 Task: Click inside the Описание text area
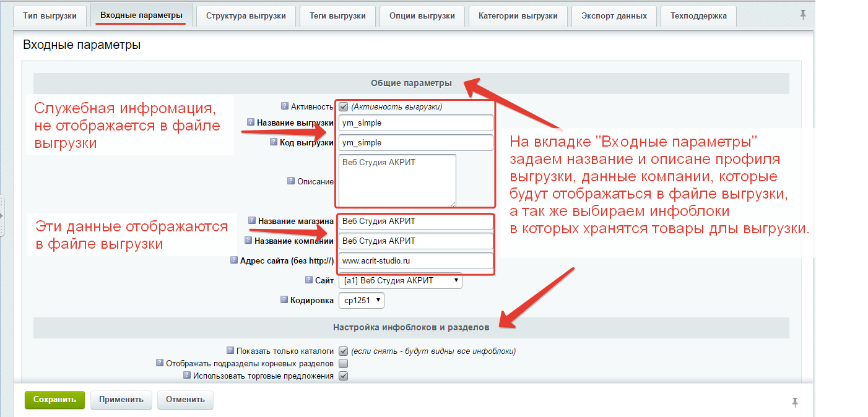pyautogui.click(x=397, y=180)
